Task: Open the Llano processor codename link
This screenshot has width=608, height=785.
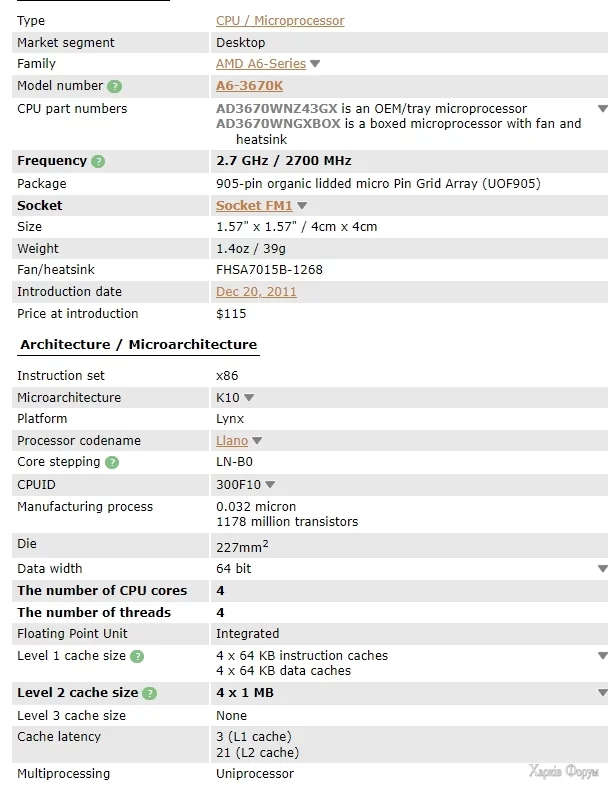Action: (x=232, y=441)
